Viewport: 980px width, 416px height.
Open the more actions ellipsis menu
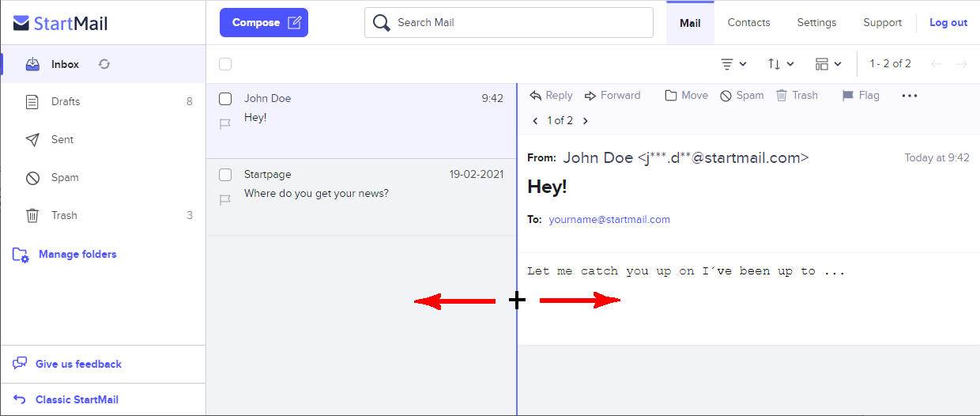(910, 96)
